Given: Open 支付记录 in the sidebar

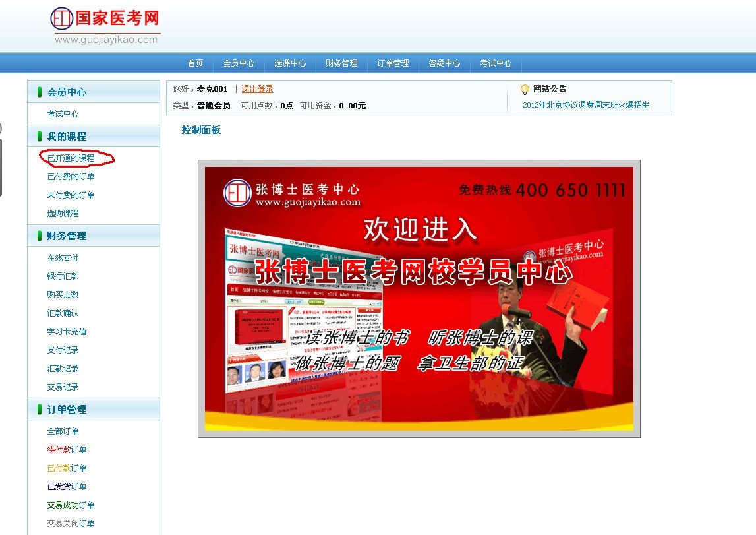Looking at the screenshot, I should click(x=63, y=350).
